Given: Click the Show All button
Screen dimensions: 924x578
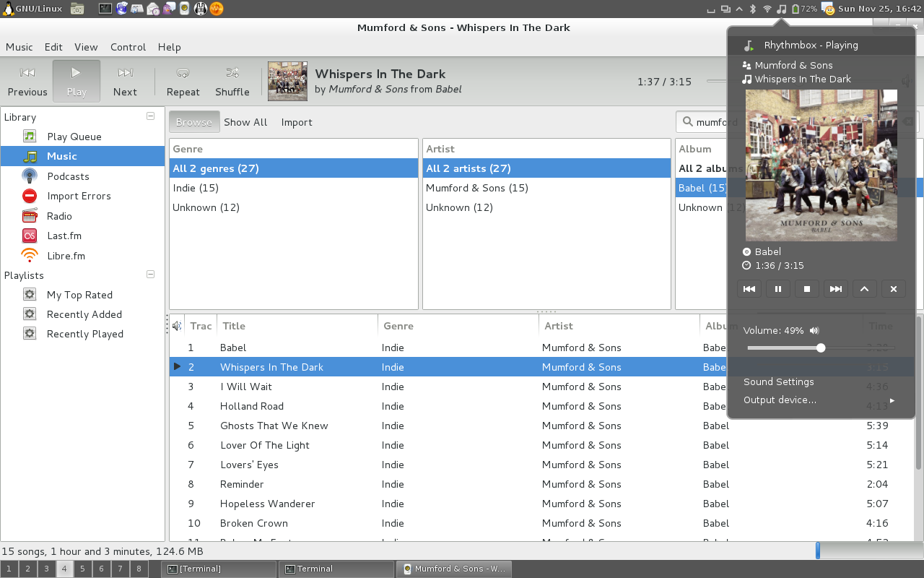Looking at the screenshot, I should tap(245, 122).
